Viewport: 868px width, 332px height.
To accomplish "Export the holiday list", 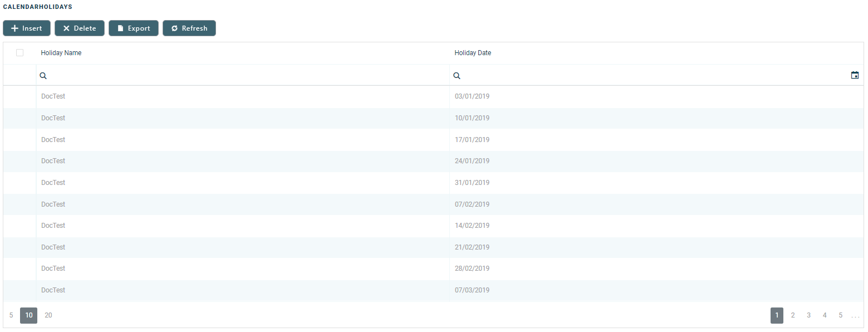I will (134, 28).
